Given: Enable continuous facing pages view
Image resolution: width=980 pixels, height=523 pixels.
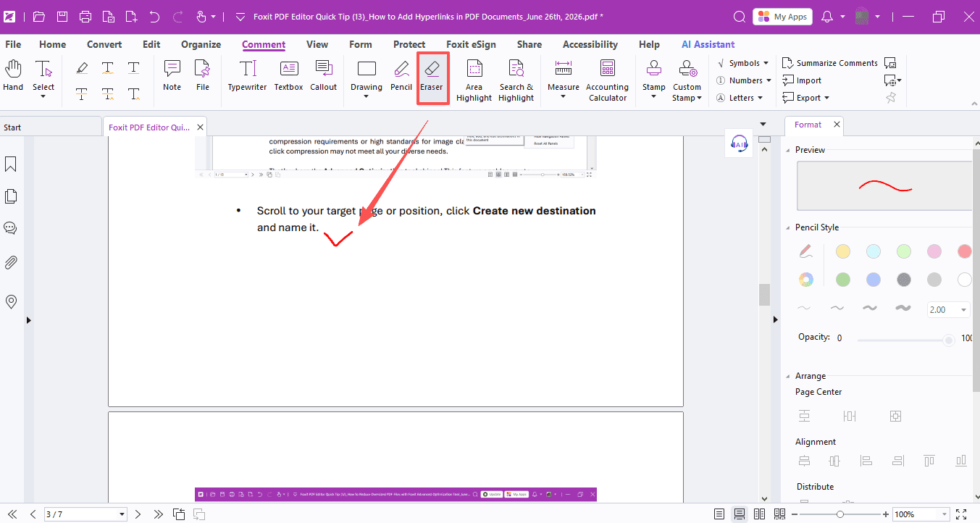Looking at the screenshot, I should pos(779,514).
